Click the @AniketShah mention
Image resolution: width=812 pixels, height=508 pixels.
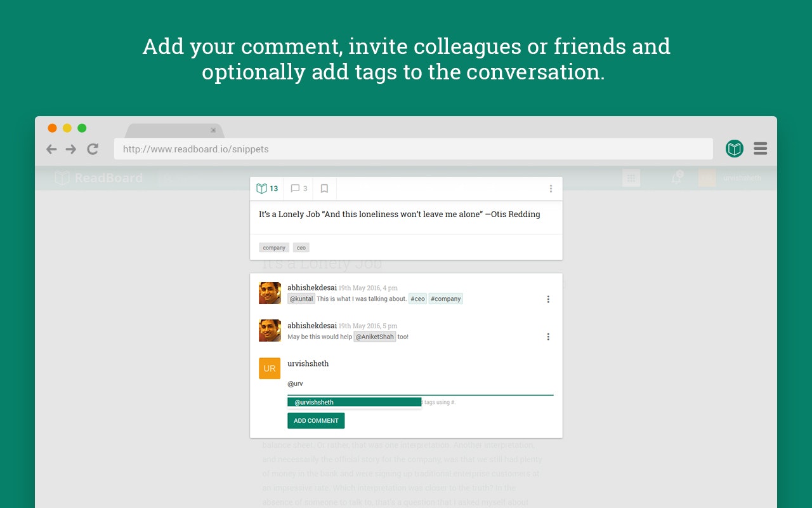pos(375,337)
